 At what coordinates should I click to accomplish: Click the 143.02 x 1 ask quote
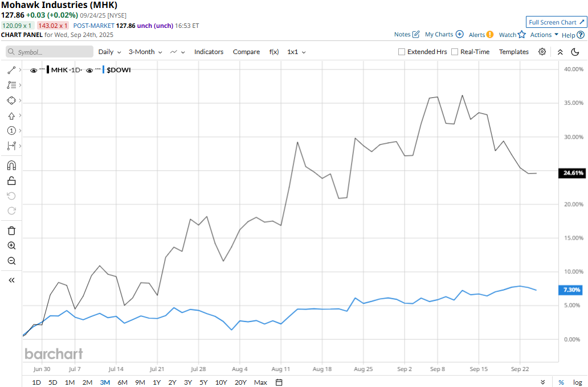coord(53,26)
